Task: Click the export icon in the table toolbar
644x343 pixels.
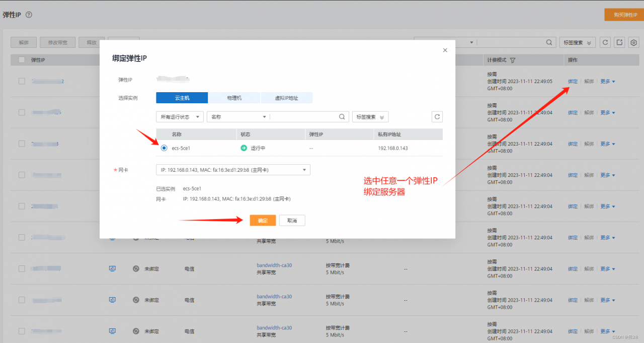Action: pyautogui.click(x=620, y=43)
